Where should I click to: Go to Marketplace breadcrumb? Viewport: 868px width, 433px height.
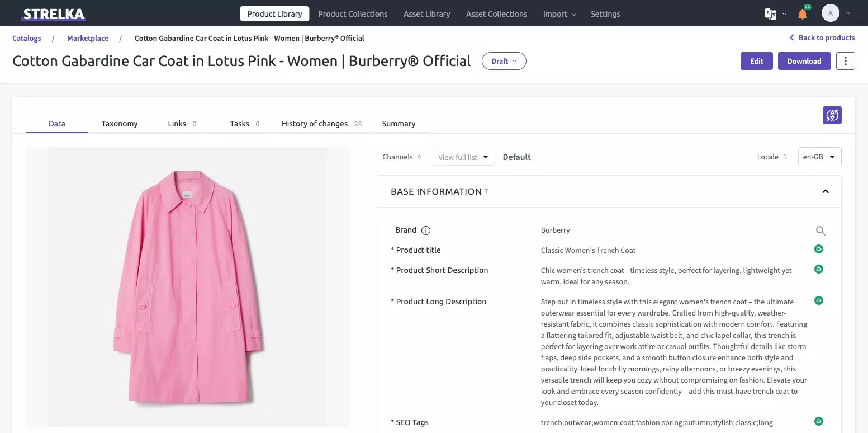(88, 38)
